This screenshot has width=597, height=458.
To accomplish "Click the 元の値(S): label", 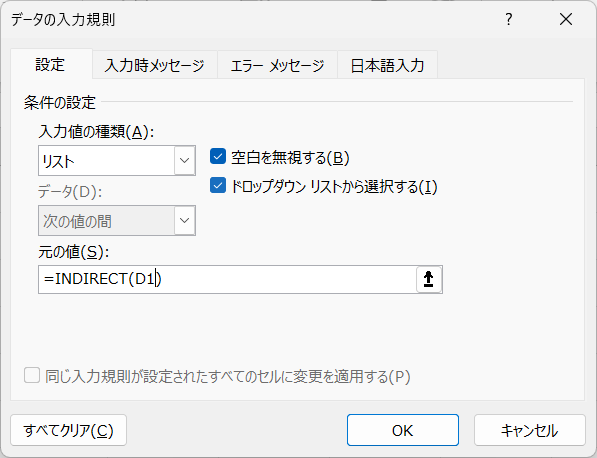I will pos(73,252).
